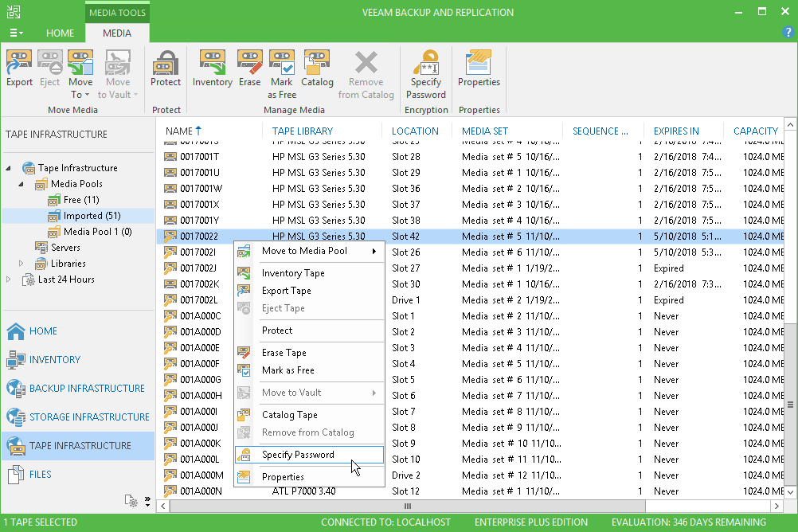Viewport: 798px width, 532px height.
Task: Expand the Last 24 Hours node
Action: (9, 280)
